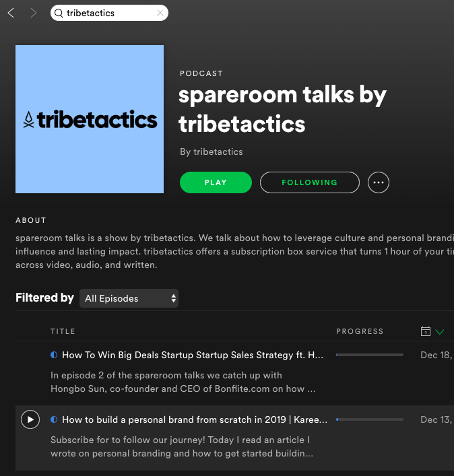Toggle the FOLLOWING button
This screenshot has height=476, width=454.
click(x=309, y=182)
